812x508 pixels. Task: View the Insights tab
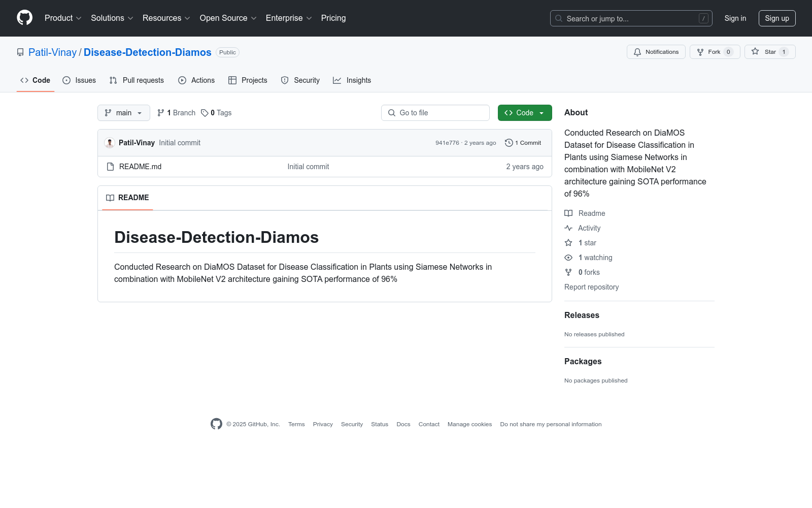[352, 80]
